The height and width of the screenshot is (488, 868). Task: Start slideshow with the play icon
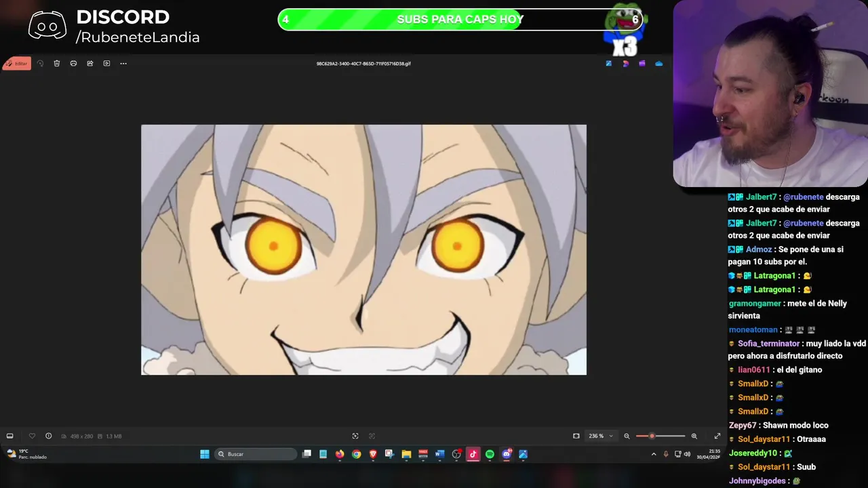(106, 64)
